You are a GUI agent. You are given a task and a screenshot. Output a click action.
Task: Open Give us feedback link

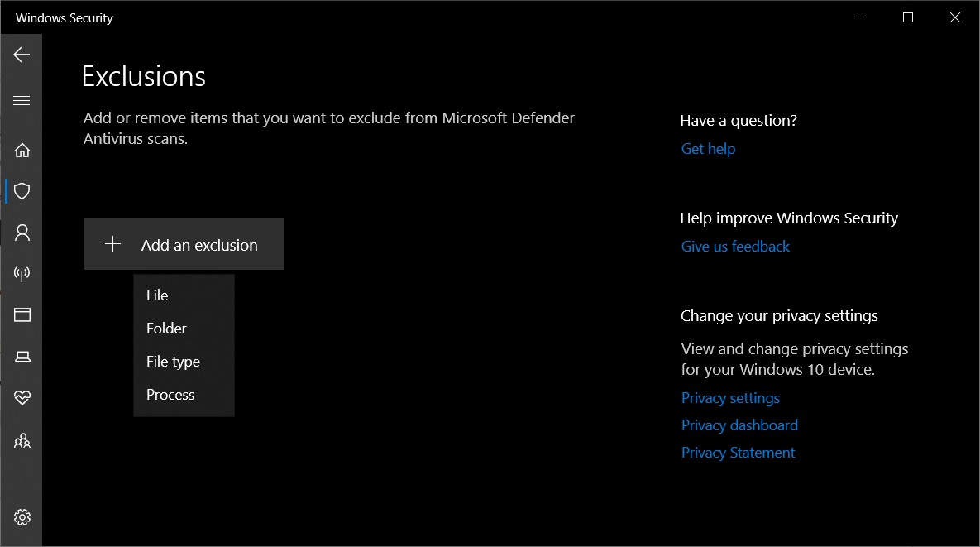[x=736, y=247]
